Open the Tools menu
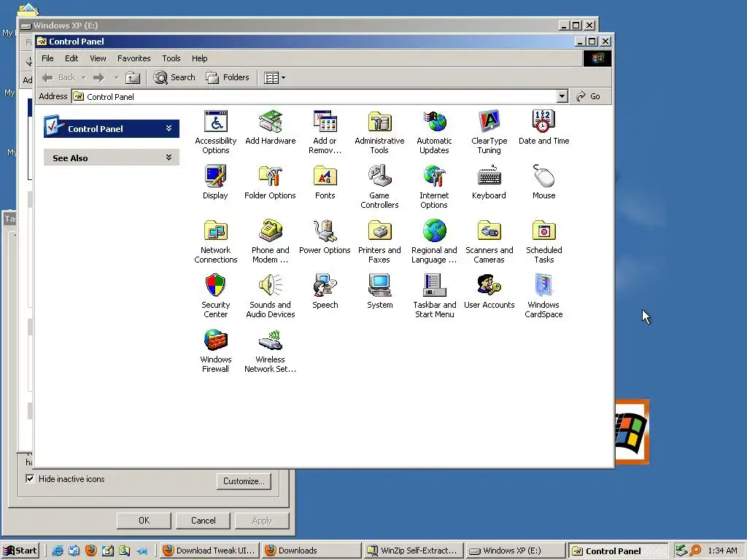 click(x=171, y=58)
